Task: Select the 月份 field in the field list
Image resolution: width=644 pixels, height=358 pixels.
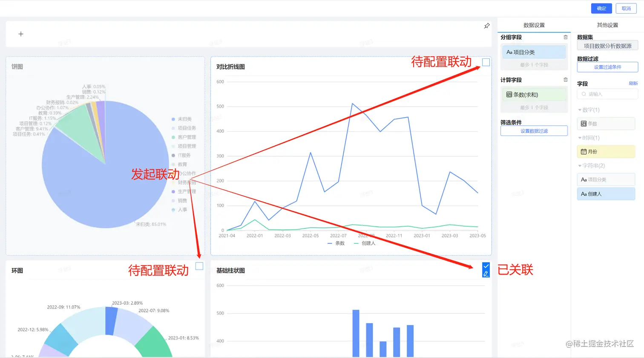Action: point(606,151)
